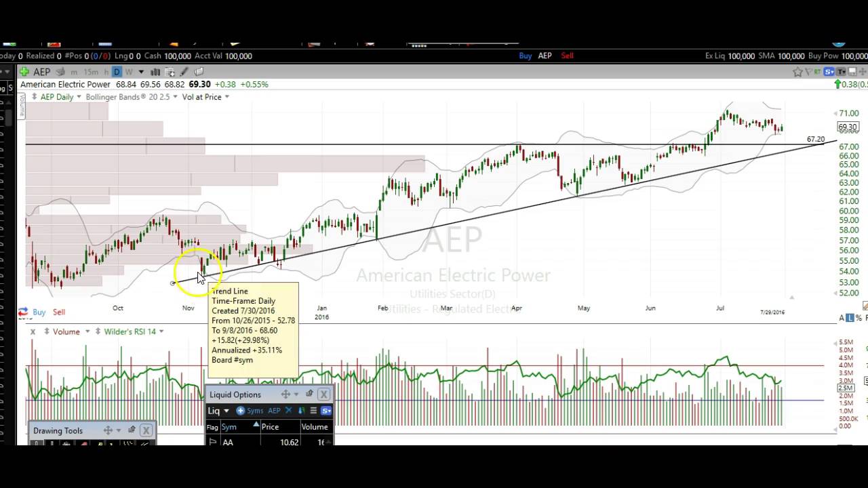Open the add study template icon
The image size is (868, 488).
tap(170, 72)
